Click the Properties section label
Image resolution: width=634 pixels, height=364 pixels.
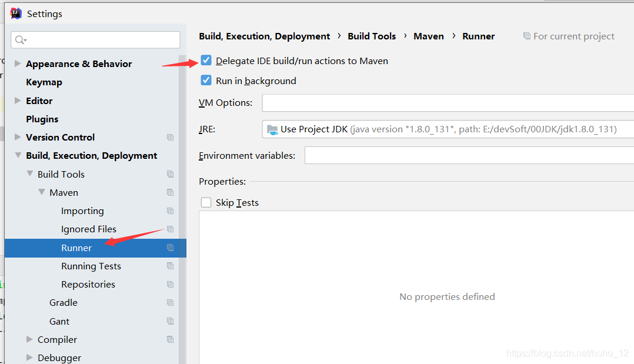tap(222, 182)
